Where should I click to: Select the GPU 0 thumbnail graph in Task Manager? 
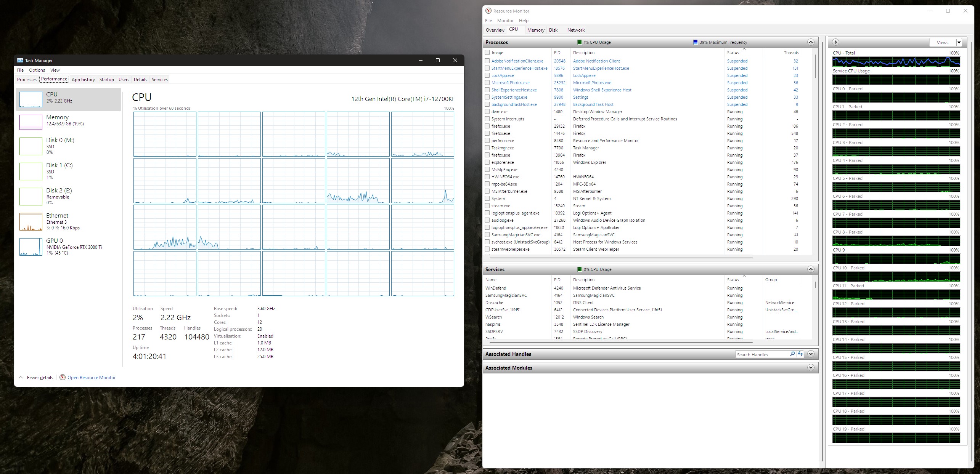(x=31, y=247)
